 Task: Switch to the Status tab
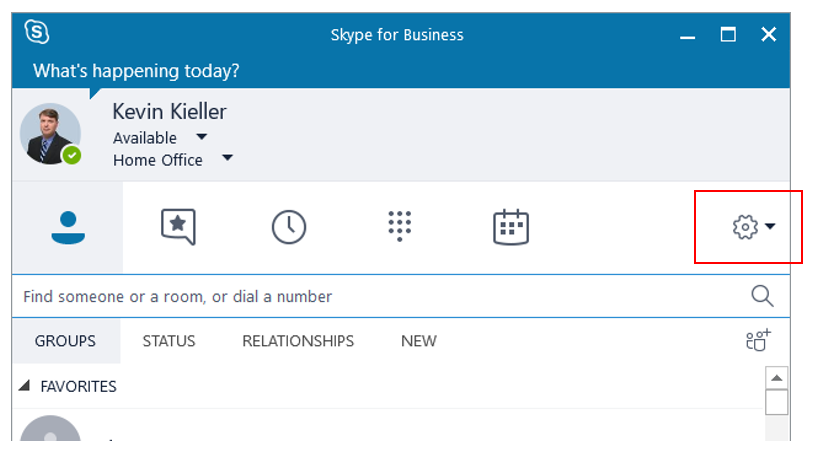click(168, 341)
